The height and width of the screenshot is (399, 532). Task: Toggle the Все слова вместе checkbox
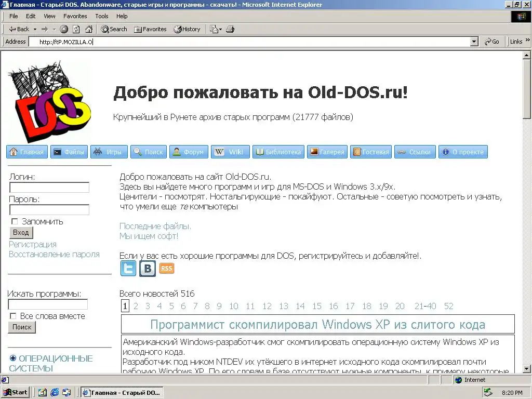pos(13,316)
